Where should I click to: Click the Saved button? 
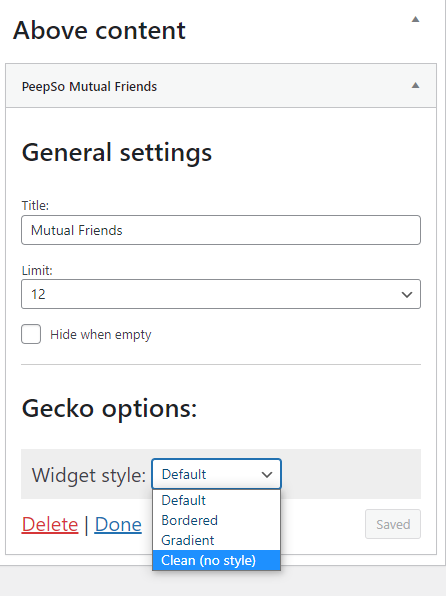point(393,524)
